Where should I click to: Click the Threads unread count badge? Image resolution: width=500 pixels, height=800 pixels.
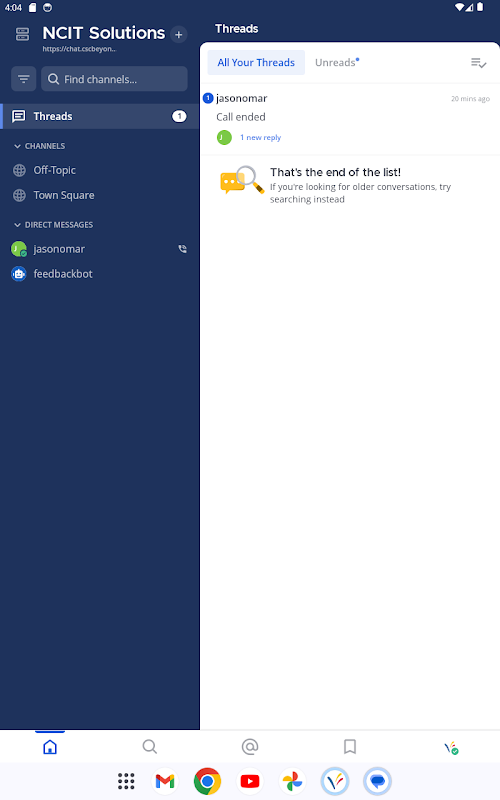click(179, 116)
